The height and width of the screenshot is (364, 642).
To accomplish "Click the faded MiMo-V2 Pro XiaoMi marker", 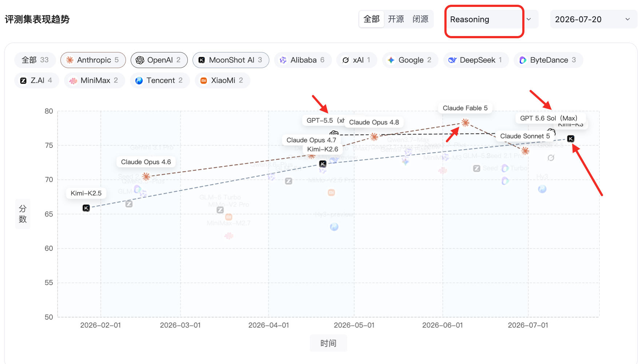I will tap(229, 217).
